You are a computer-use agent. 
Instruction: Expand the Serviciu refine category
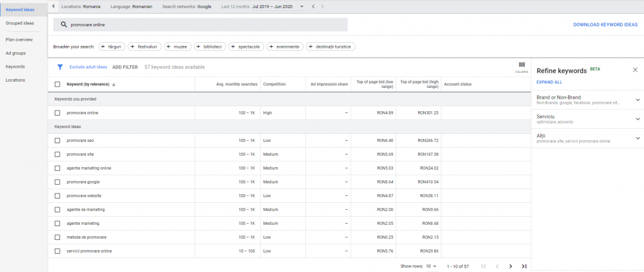click(x=637, y=119)
